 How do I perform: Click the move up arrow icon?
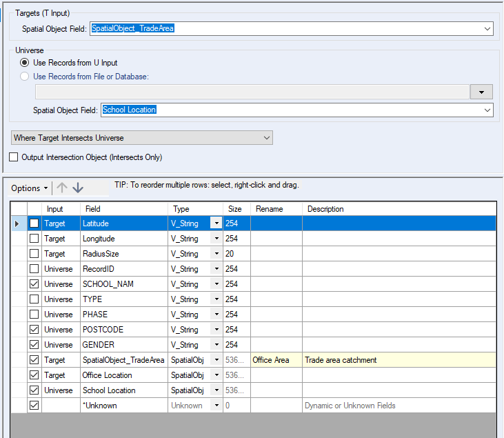[x=62, y=188]
